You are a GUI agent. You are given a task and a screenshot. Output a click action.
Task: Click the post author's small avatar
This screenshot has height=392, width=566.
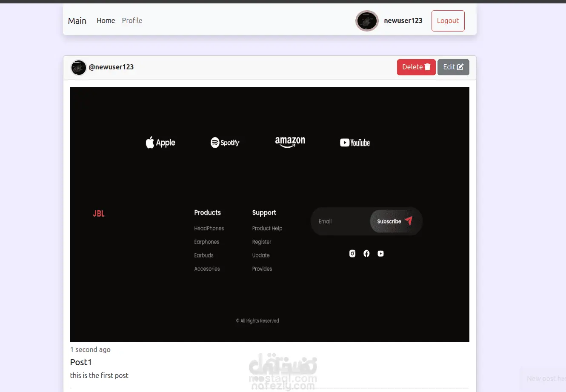tap(79, 67)
